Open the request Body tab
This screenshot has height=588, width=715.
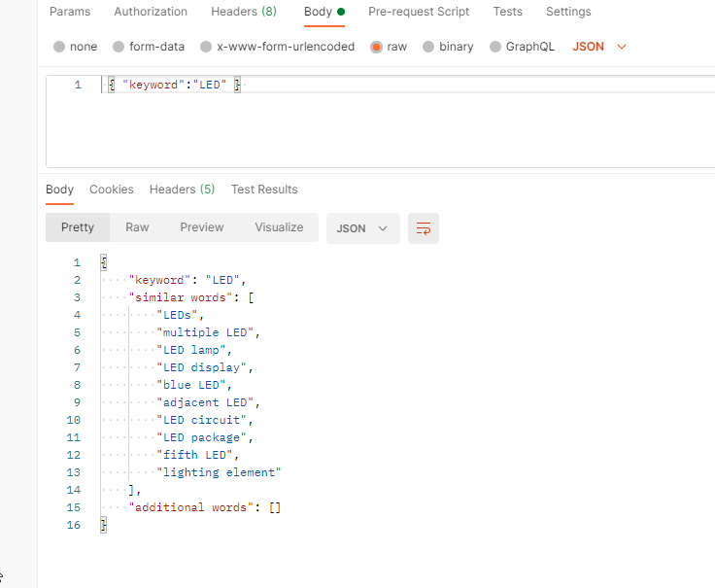coord(324,12)
